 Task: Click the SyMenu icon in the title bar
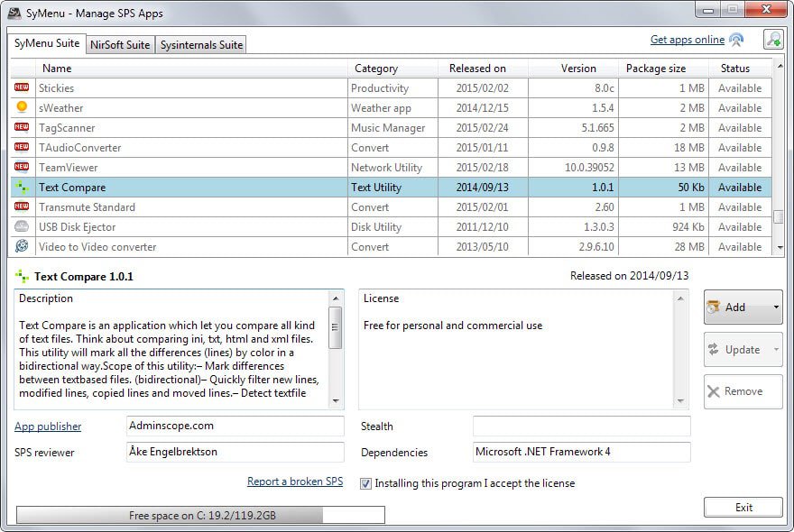click(x=14, y=13)
